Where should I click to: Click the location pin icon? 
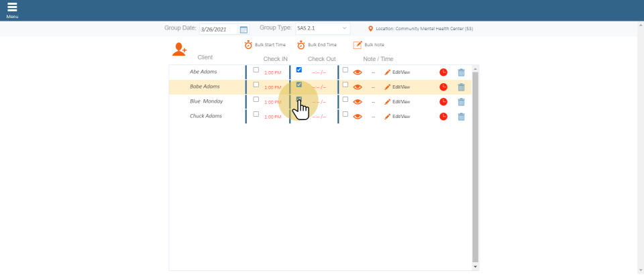point(370,29)
